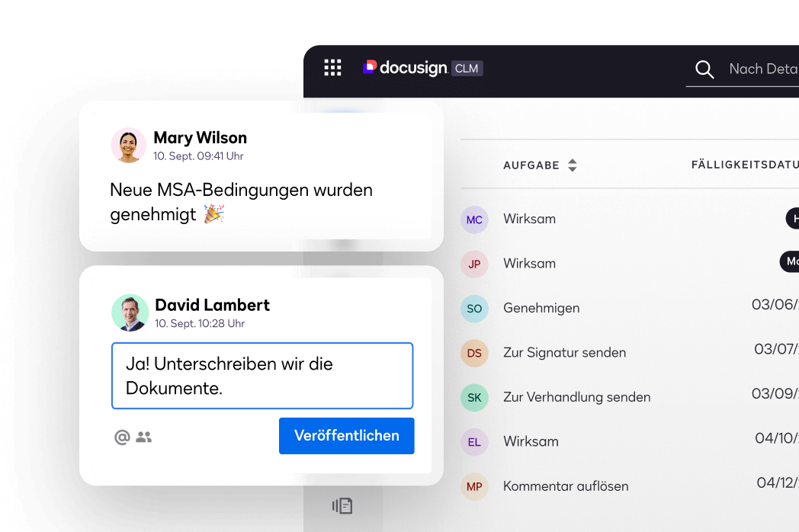799x532 pixels.
Task: Sort by the Aufgabe column arrows
Action: click(572, 165)
